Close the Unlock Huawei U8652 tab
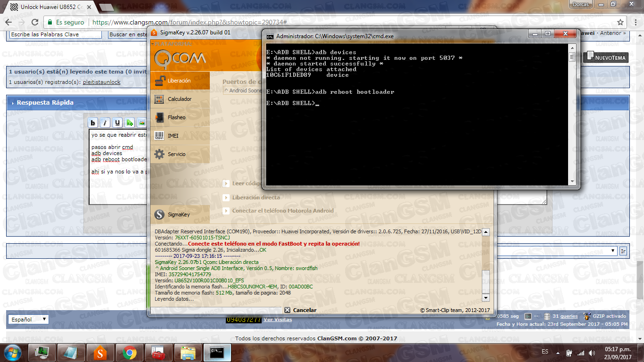The width and height of the screenshot is (644, 362). [89, 7]
